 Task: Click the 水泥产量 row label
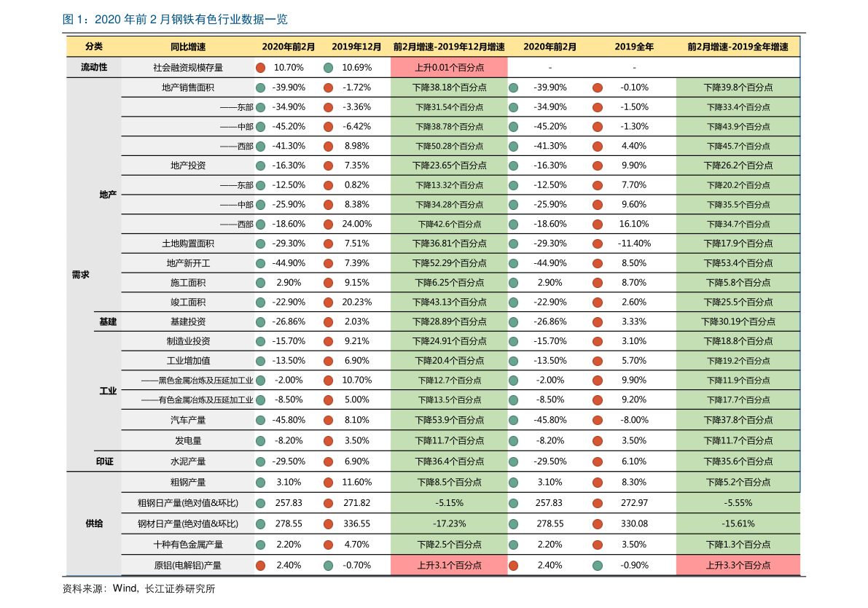tap(187, 461)
